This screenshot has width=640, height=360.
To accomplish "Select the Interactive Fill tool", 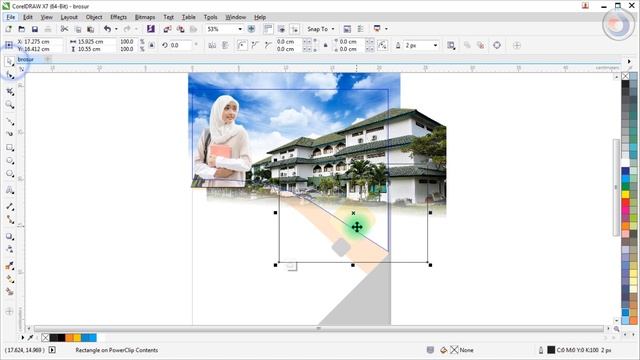I will click(x=10, y=279).
